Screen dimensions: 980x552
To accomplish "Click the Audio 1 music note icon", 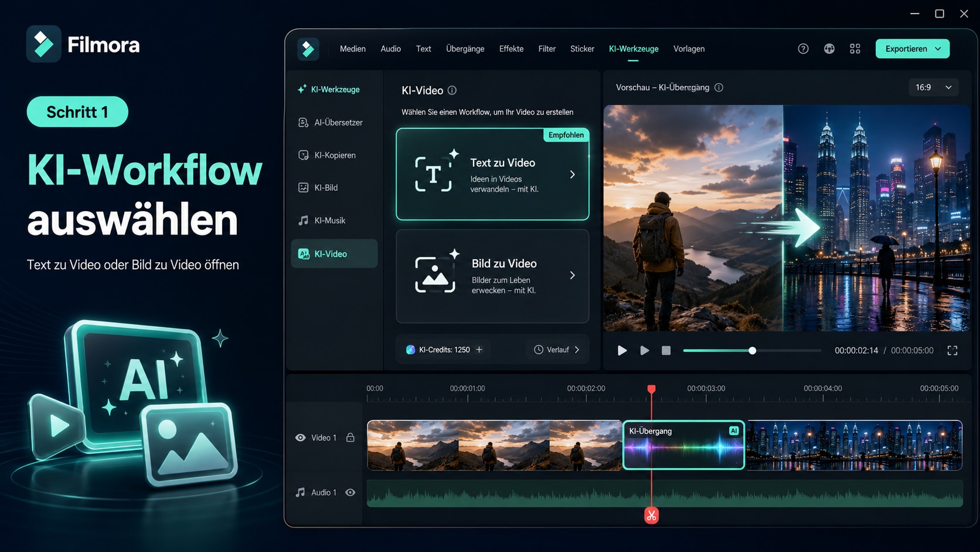I will [x=300, y=492].
